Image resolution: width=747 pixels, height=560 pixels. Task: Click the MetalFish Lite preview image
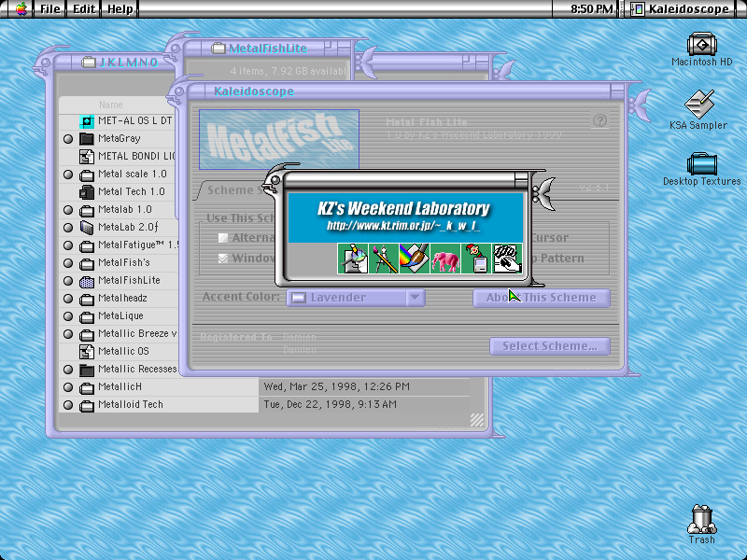(279, 139)
